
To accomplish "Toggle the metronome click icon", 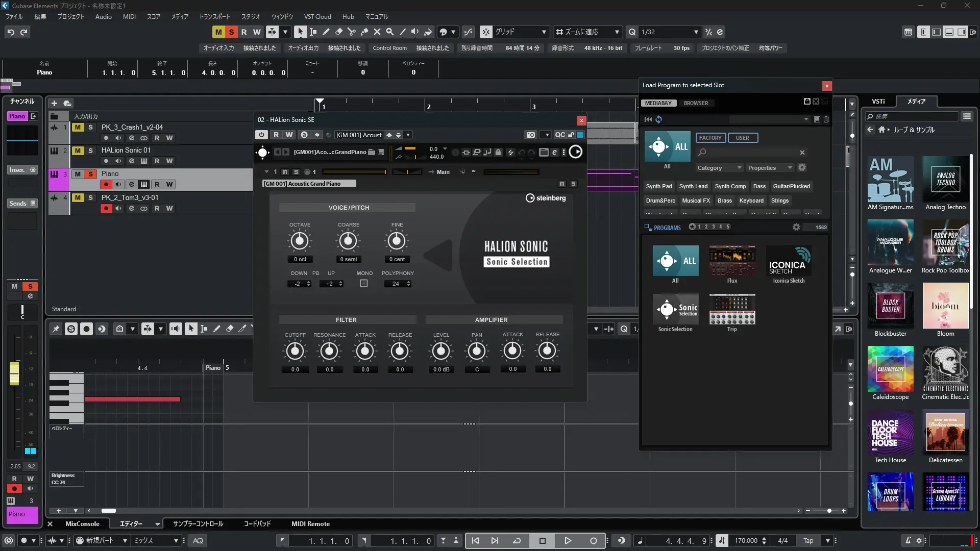I will (x=908, y=540).
